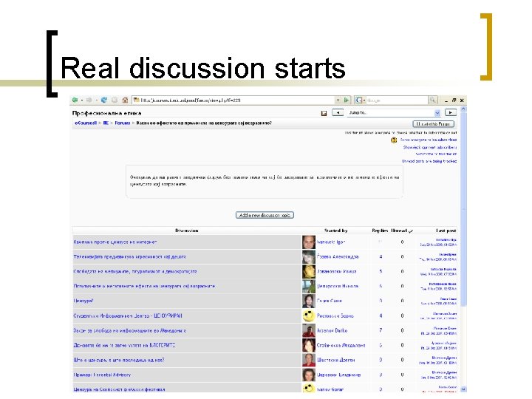Click the Google search input field
Image resolution: width=532 pixels, height=399 pixels.
tap(397, 100)
